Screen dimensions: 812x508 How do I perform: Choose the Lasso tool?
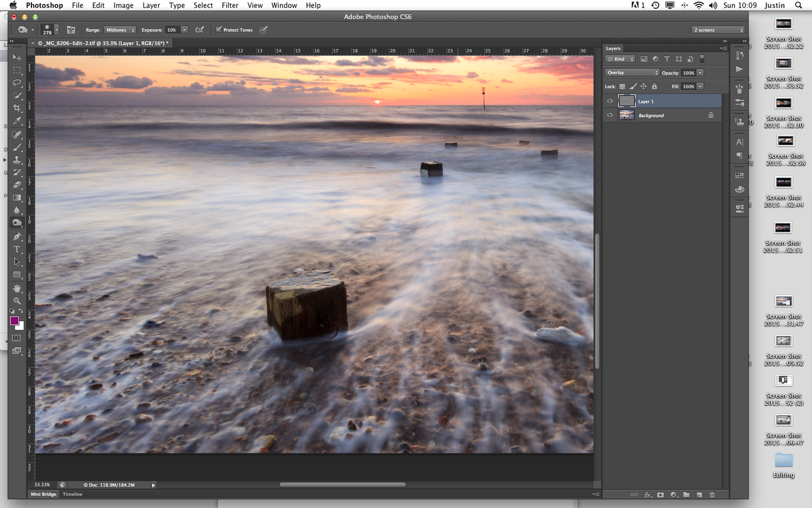click(x=17, y=83)
